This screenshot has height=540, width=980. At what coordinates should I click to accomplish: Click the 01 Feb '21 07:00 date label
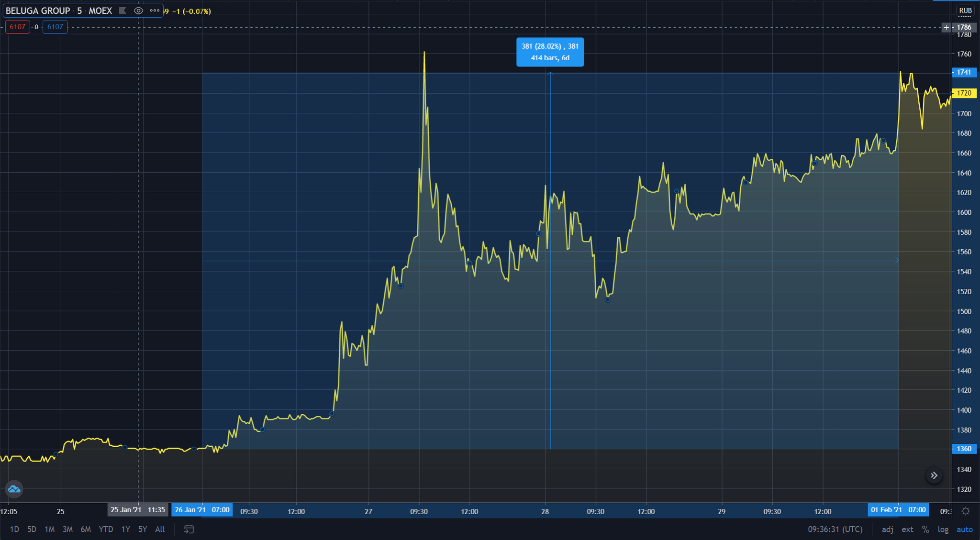(898, 510)
